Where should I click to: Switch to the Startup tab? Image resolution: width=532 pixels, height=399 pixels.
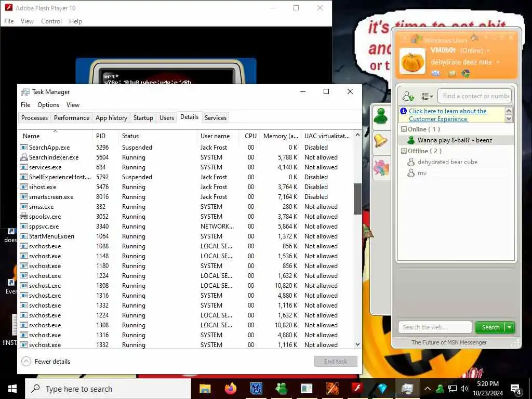[143, 118]
